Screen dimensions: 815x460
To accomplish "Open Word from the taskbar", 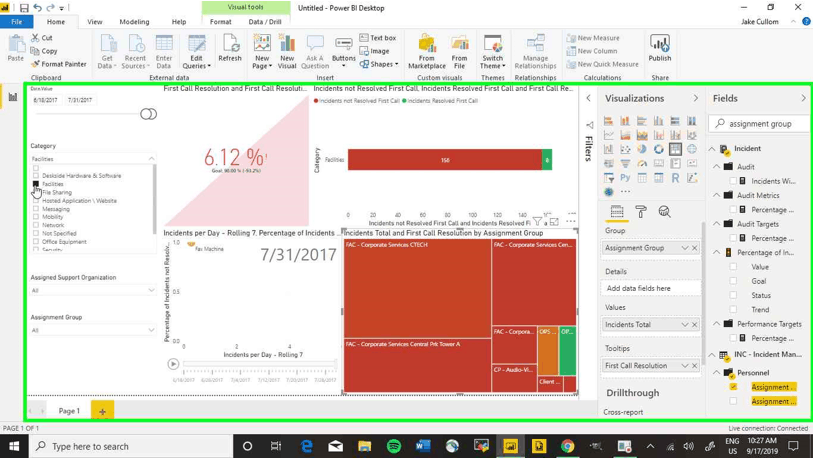I will coord(423,446).
